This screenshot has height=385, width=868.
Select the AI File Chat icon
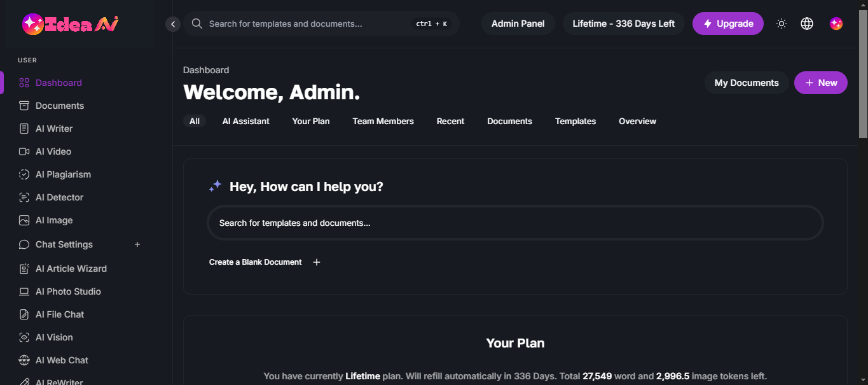pyautogui.click(x=24, y=314)
